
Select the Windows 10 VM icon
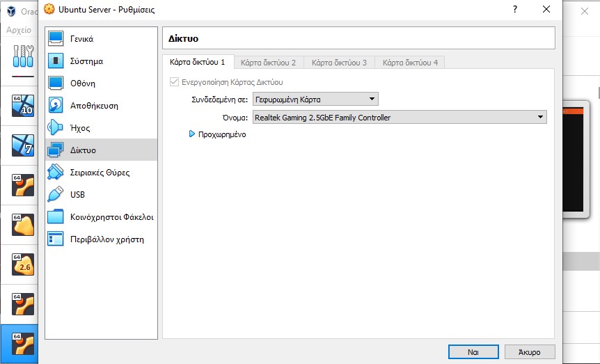pyautogui.click(x=23, y=106)
